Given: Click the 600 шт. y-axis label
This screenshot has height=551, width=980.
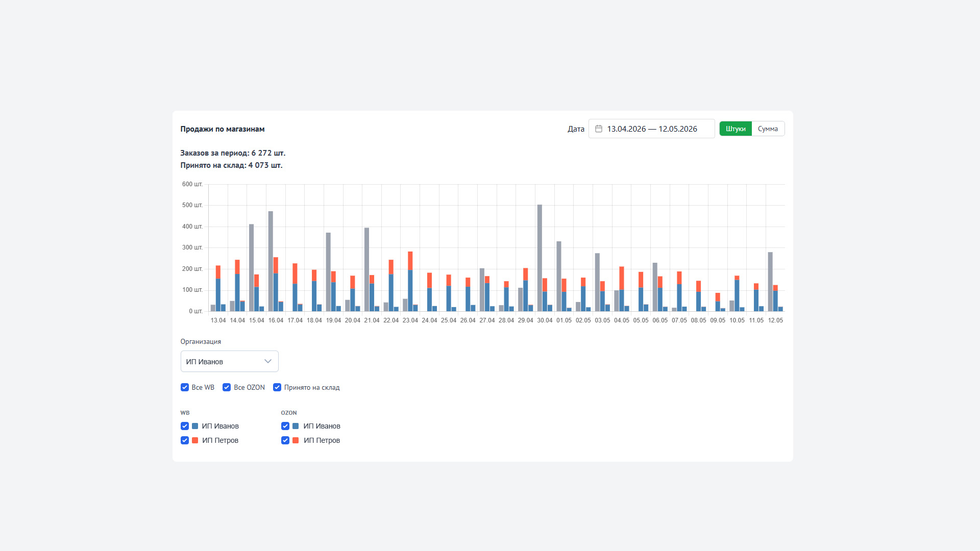Looking at the screenshot, I should pyautogui.click(x=192, y=184).
